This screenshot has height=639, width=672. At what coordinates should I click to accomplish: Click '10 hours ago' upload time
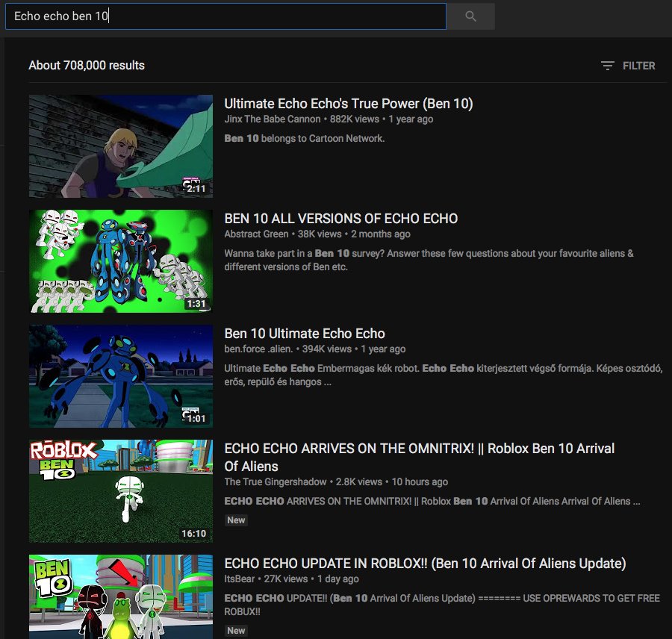click(420, 481)
